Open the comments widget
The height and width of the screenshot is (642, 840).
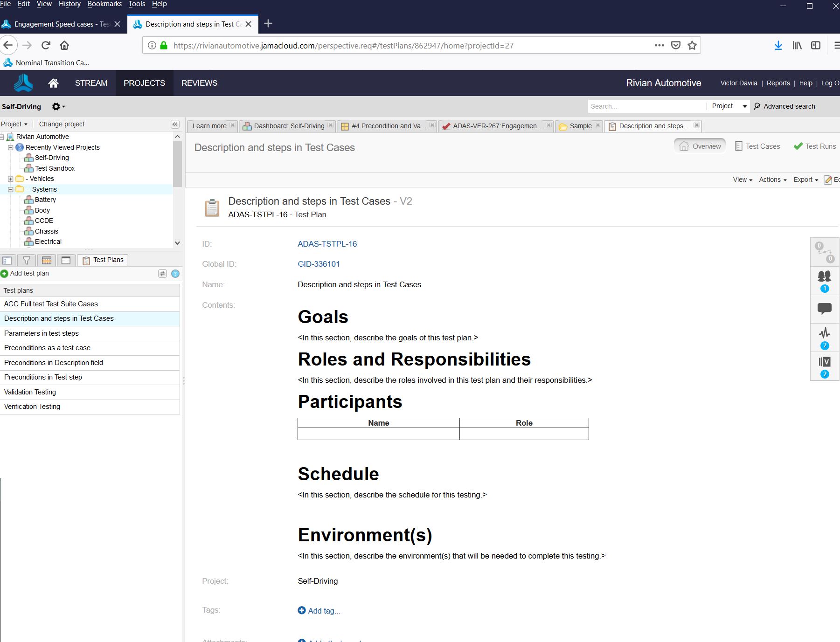tap(824, 309)
